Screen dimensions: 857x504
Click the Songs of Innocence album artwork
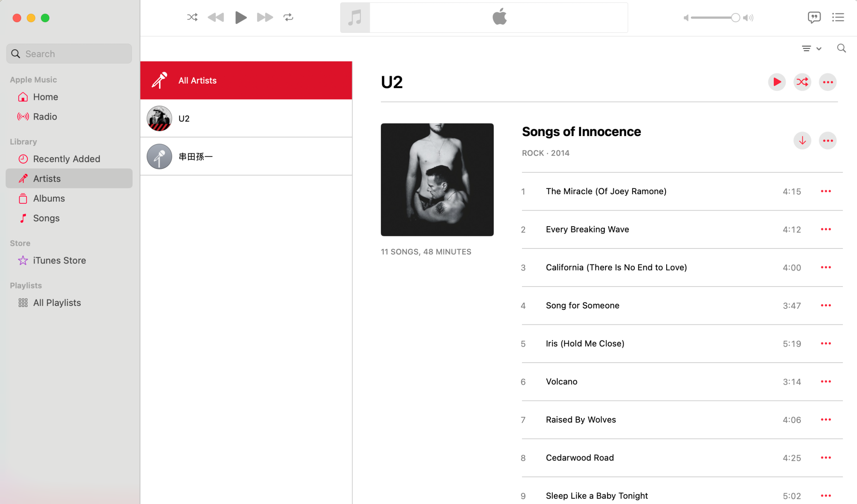(x=437, y=180)
